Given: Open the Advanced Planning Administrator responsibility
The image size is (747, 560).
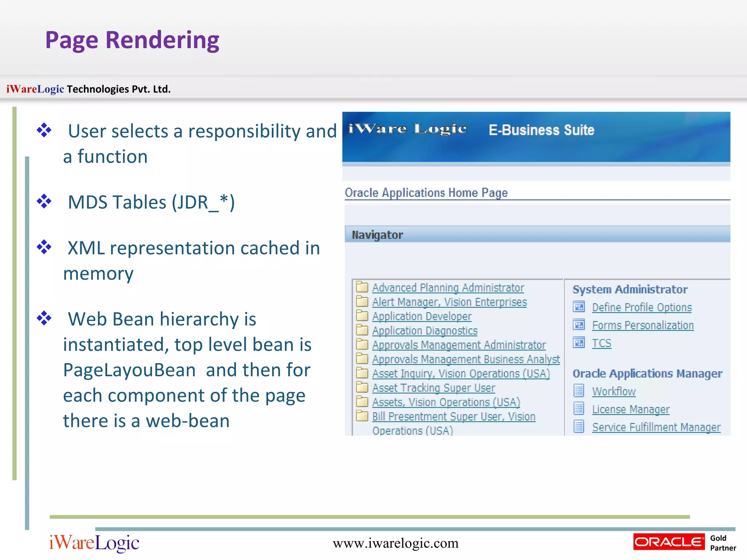Looking at the screenshot, I should point(448,288).
